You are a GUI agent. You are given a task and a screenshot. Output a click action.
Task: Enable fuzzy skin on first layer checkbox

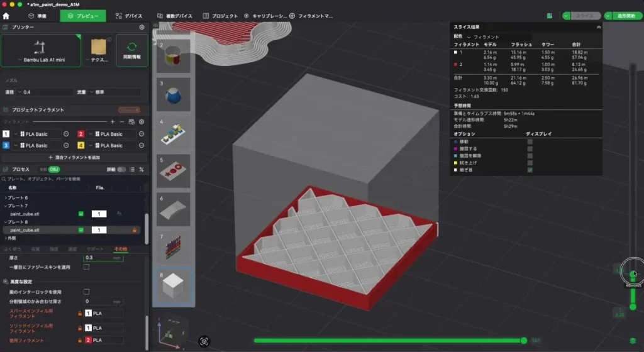[86, 267]
